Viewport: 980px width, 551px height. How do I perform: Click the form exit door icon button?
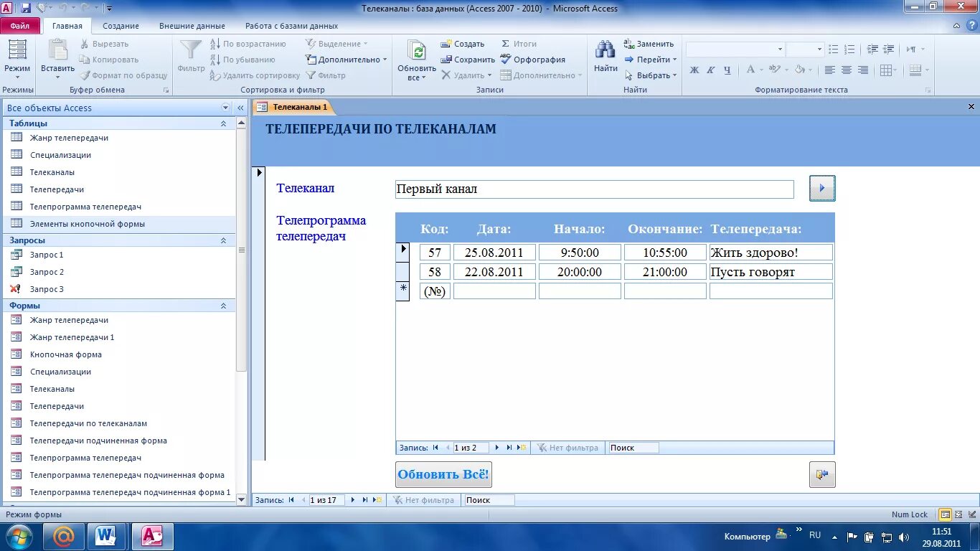[x=822, y=474]
